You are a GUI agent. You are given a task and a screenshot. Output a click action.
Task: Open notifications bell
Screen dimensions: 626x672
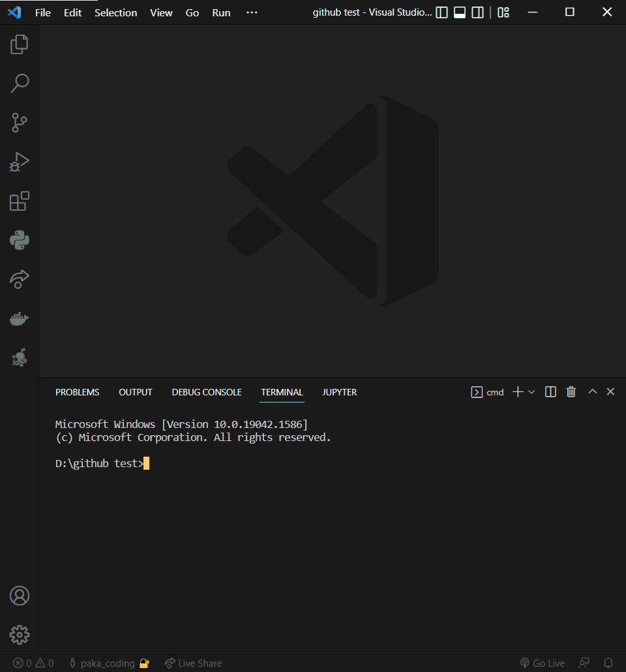point(608,663)
